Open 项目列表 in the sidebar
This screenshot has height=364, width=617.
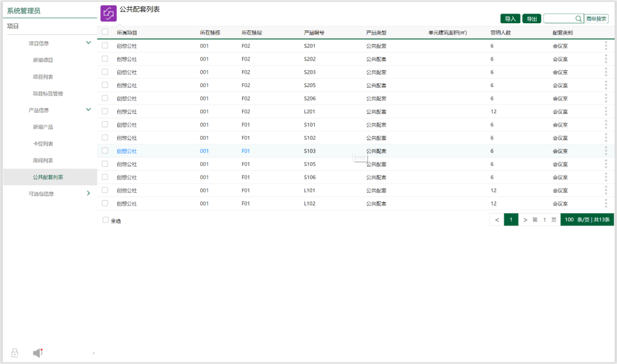point(43,77)
